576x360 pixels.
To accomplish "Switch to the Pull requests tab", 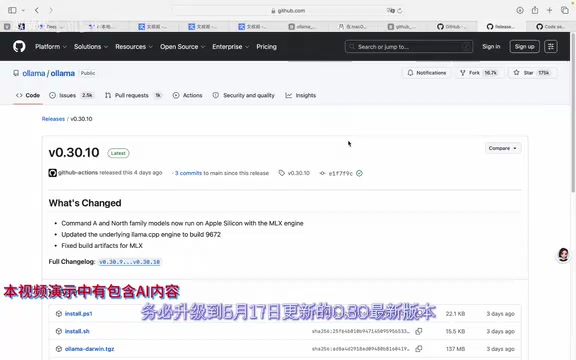I will 133,95.
